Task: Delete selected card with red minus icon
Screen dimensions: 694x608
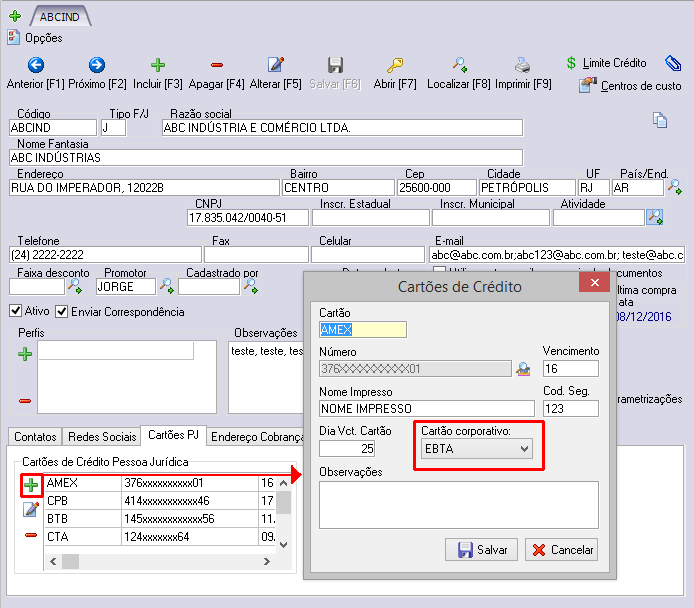Action: tap(31, 535)
